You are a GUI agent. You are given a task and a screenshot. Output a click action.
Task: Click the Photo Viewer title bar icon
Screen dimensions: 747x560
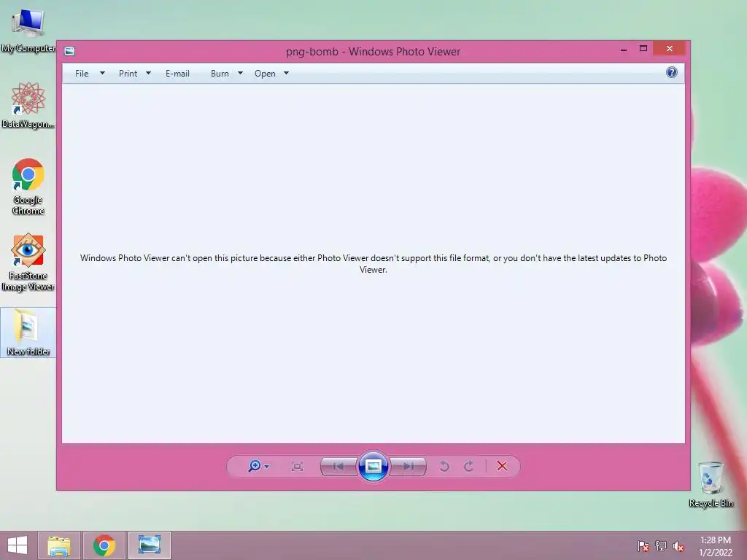(69, 51)
